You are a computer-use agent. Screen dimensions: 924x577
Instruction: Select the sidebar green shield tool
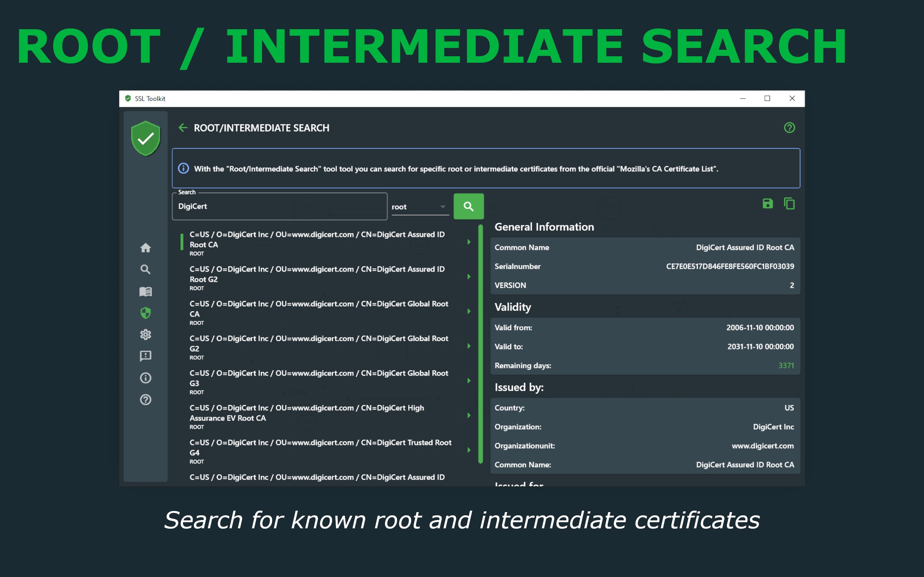145,313
